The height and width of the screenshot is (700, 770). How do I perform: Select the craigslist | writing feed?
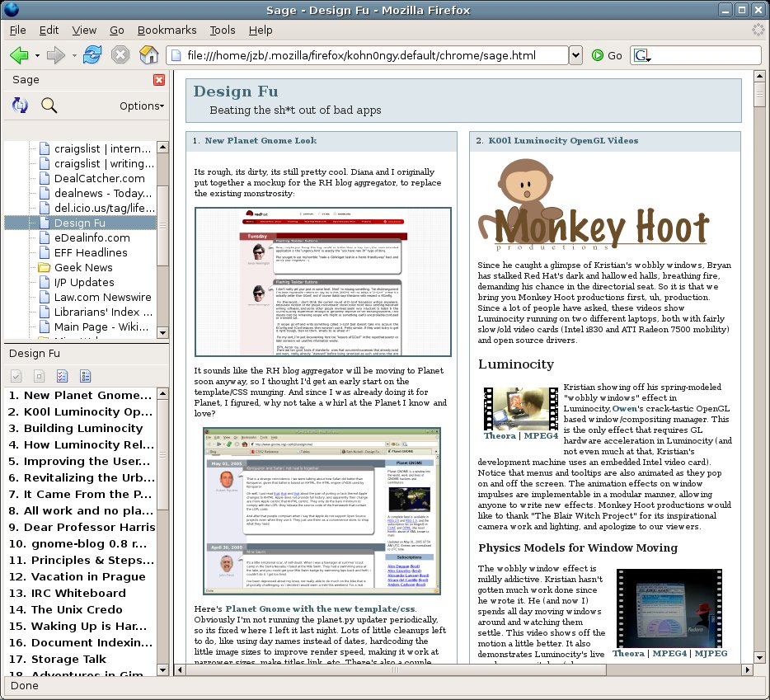[104, 163]
